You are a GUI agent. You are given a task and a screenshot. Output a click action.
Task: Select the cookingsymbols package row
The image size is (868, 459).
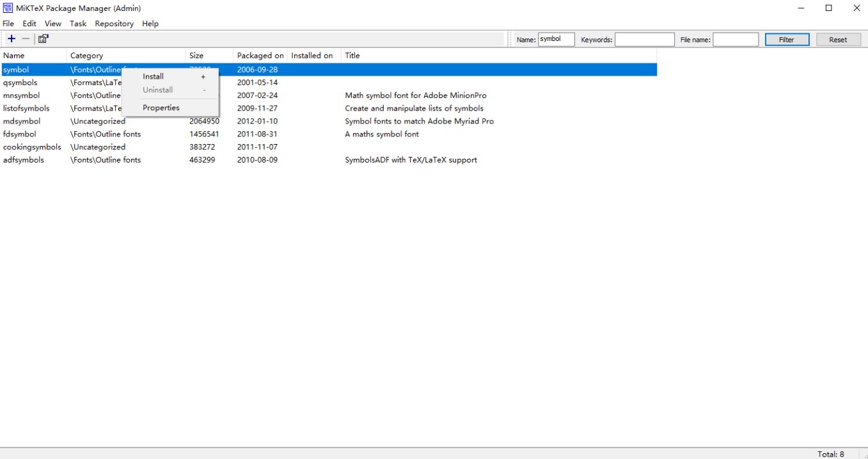(328, 147)
